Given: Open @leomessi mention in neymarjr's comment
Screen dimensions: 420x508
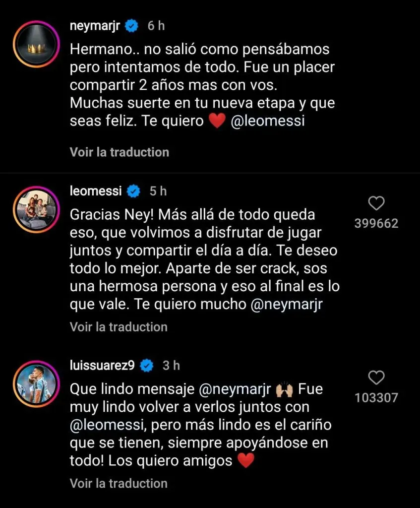Looking at the screenshot, I should (268, 122).
